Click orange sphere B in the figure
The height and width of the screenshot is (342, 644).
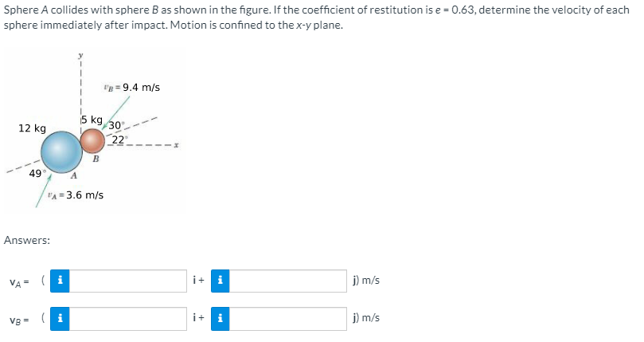92,141
